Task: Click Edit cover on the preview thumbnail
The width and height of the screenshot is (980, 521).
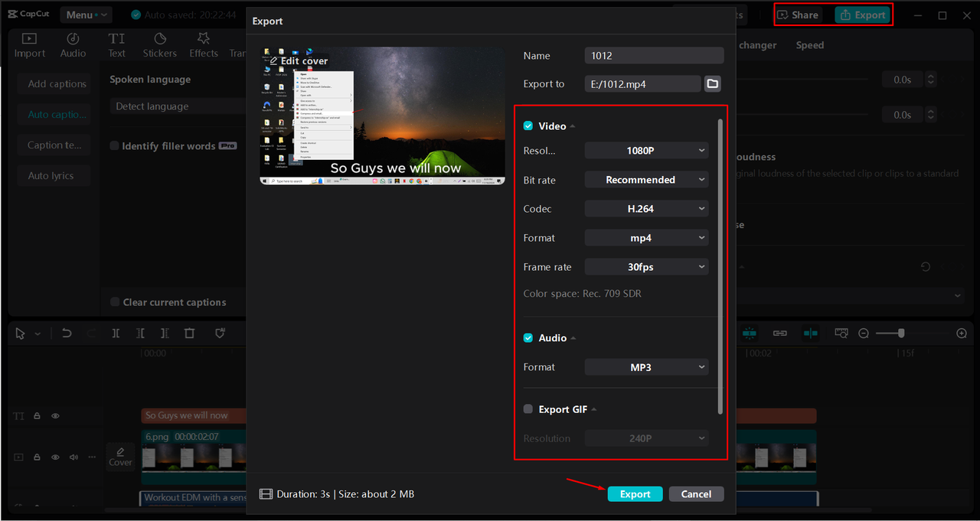Action: click(x=299, y=60)
